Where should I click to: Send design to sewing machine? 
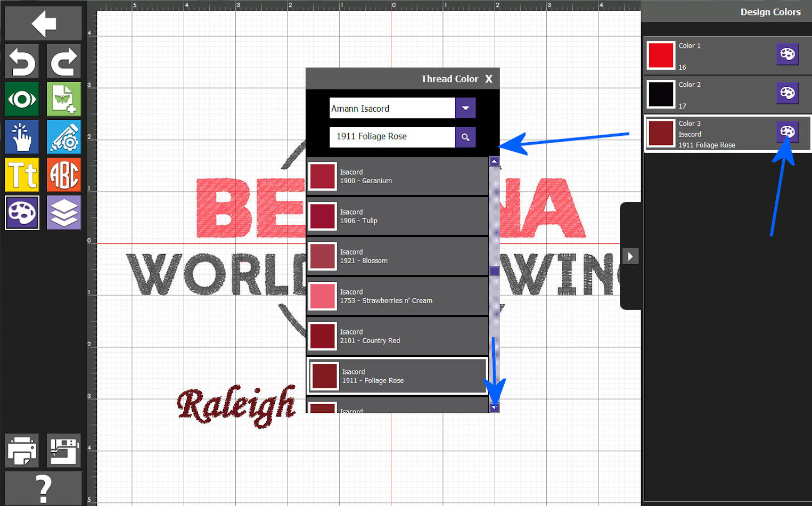pyautogui.click(x=64, y=451)
